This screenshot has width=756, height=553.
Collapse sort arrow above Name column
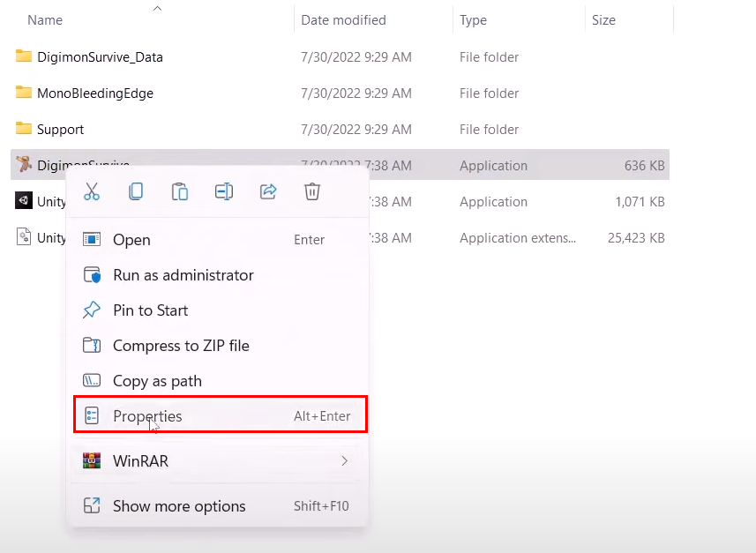click(x=157, y=9)
